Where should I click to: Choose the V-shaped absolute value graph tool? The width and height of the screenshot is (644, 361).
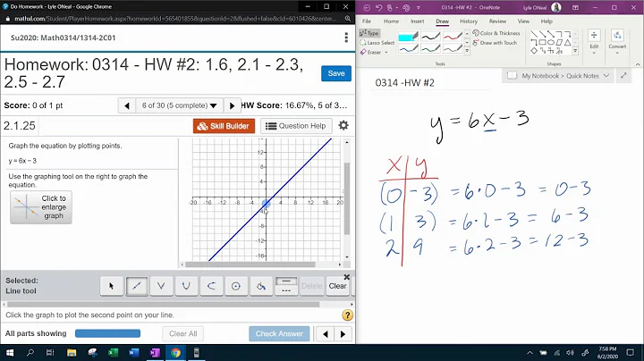161,286
